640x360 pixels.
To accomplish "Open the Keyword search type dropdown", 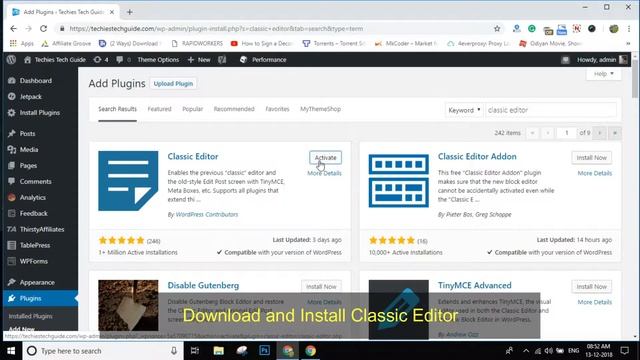I will click(x=464, y=110).
